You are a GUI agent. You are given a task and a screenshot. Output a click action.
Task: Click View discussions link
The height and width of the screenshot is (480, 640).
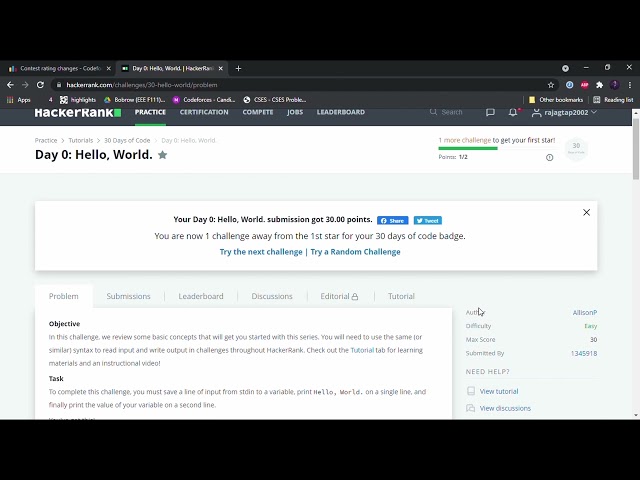tap(505, 408)
